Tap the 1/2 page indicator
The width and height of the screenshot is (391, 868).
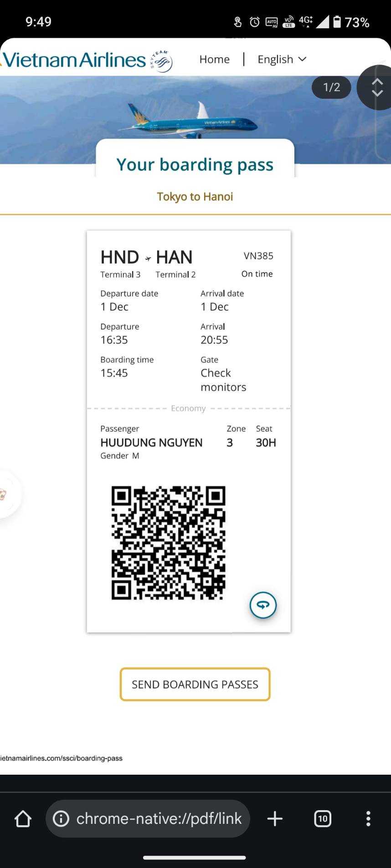pyautogui.click(x=331, y=87)
